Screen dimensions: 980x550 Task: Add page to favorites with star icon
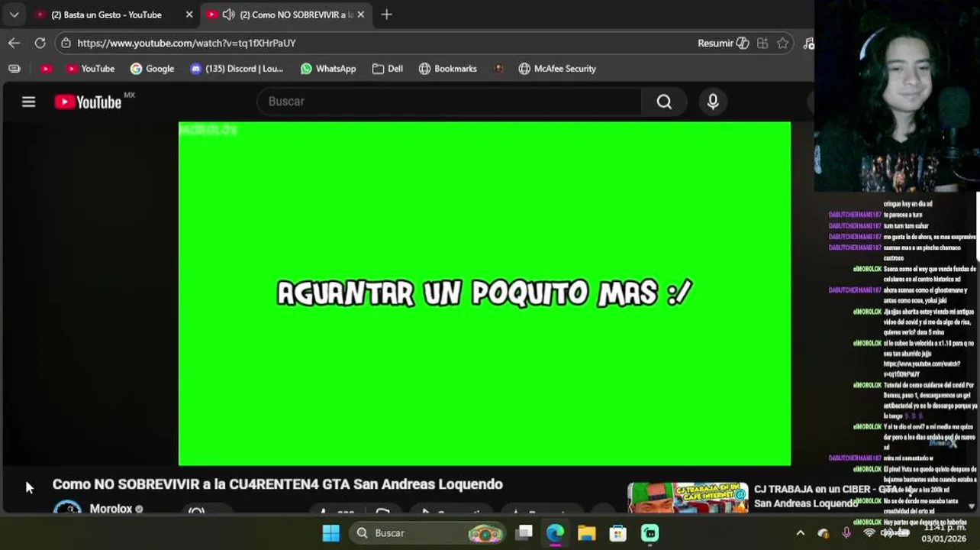782,43
